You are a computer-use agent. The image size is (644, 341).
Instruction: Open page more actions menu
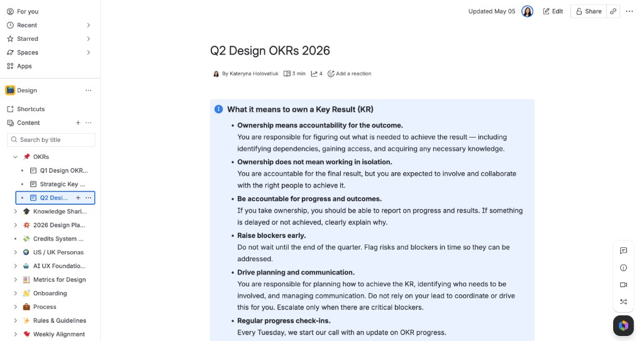(x=629, y=11)
